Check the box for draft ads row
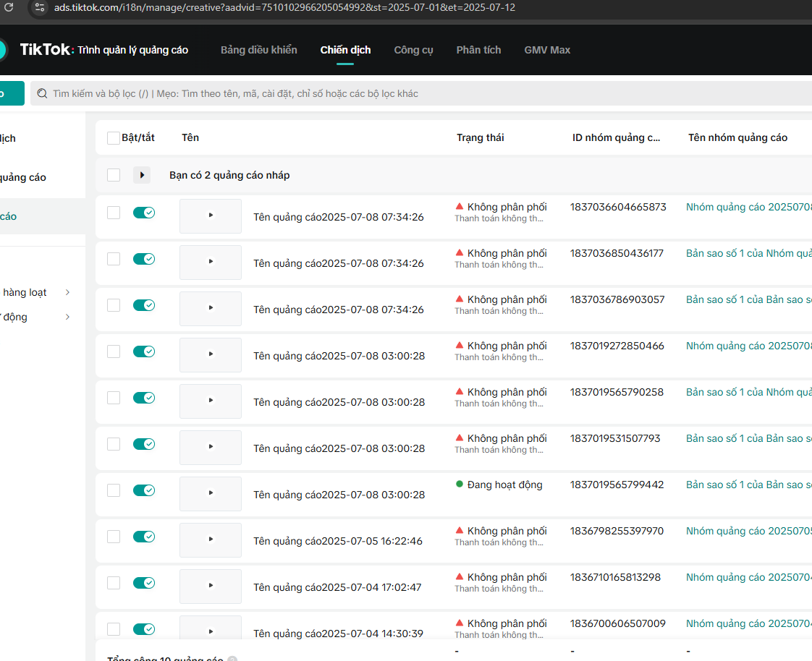This screenshot has width=812, height=661. [x=114, y=175]
